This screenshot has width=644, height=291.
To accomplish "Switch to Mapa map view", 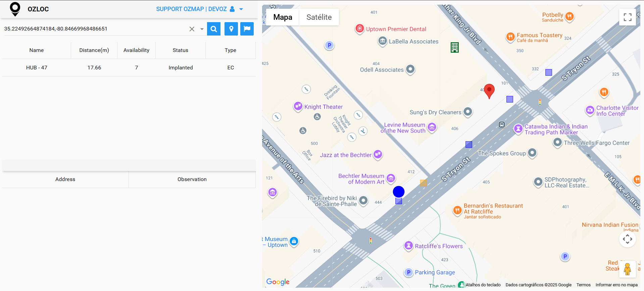I will (283, 17).
